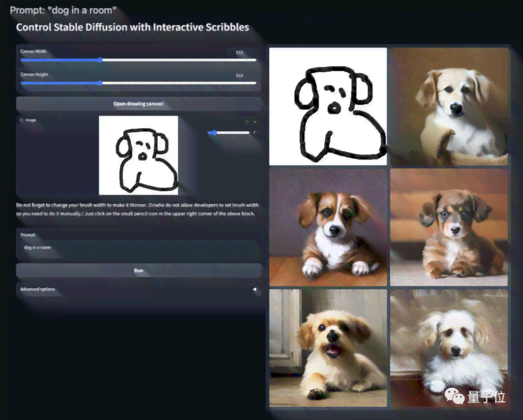
Task: Clear the sketch with the X icon
Action: (x=255, y=122)
